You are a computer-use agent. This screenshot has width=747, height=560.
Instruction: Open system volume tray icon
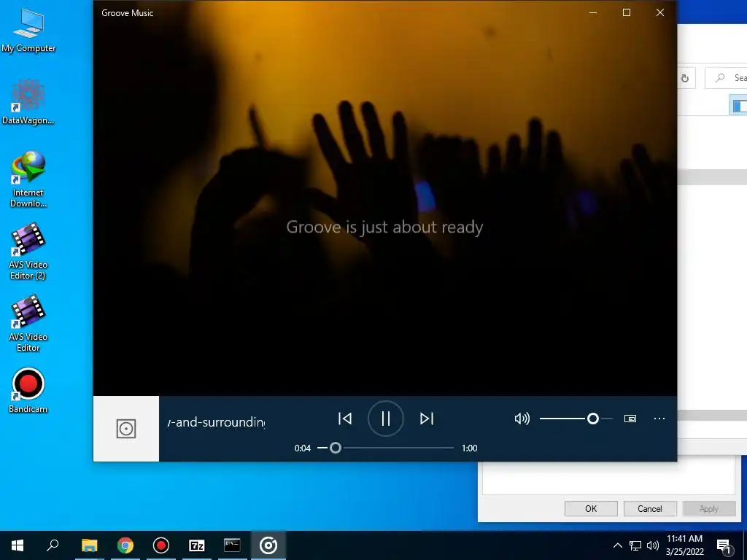pyautogui.click(x=653, y=545)
